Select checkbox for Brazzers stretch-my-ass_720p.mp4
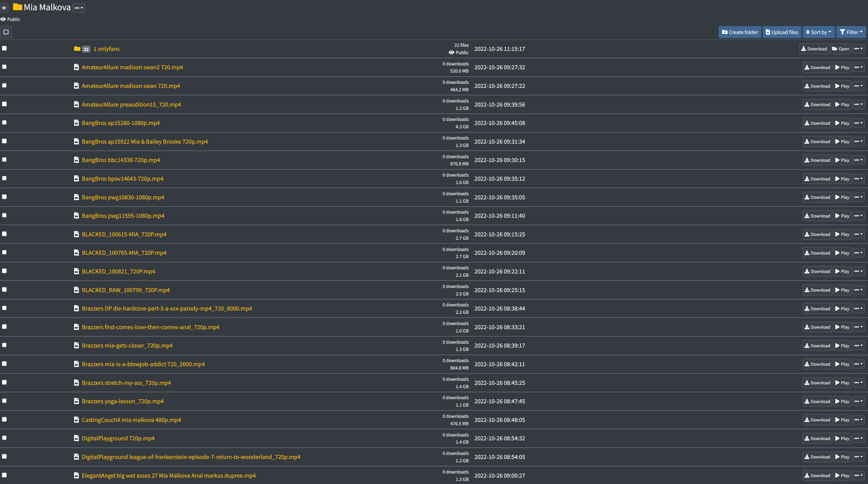The height and width of the screenshot is (484, 868). click(x=4, y=382)
